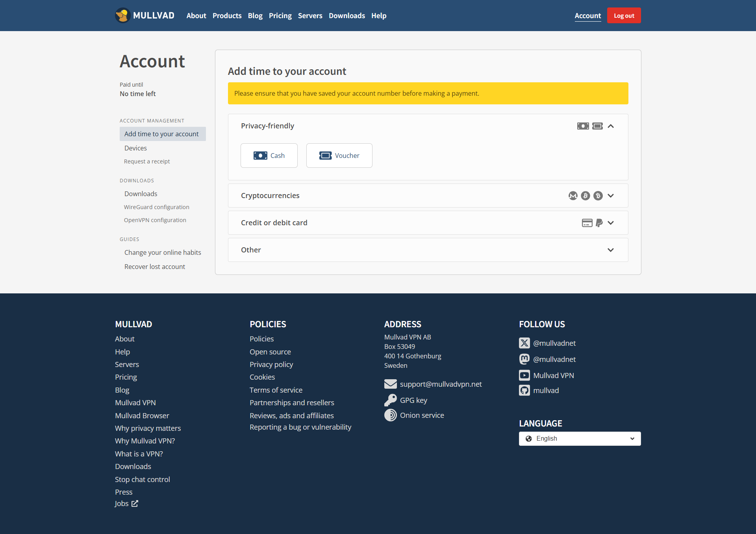The width and height of the screenshot is (756, 534).
Task: Expand the Credit or debit card section
Action: [610, 223]
